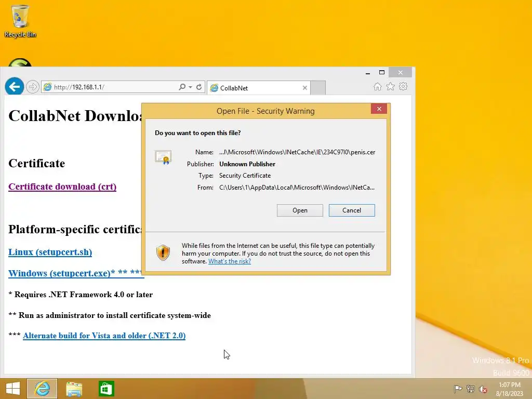Launch the Windows Store taskbar icon
Screen dimensions: 532x399
106,389
